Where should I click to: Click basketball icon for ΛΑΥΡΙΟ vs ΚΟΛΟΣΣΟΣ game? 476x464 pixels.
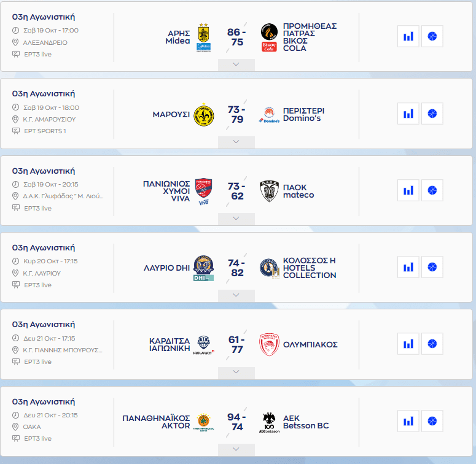tap(432, 267)
